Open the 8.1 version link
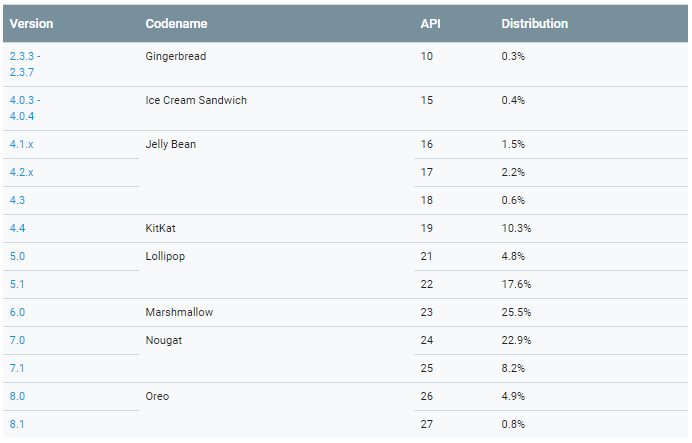This screenshot has width=692, height=443. [17, 425]
